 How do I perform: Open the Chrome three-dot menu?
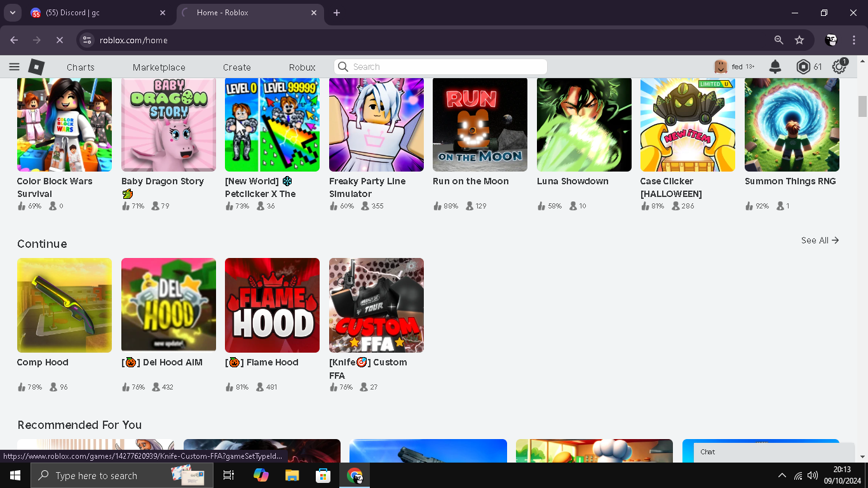[x=854, y=40]
